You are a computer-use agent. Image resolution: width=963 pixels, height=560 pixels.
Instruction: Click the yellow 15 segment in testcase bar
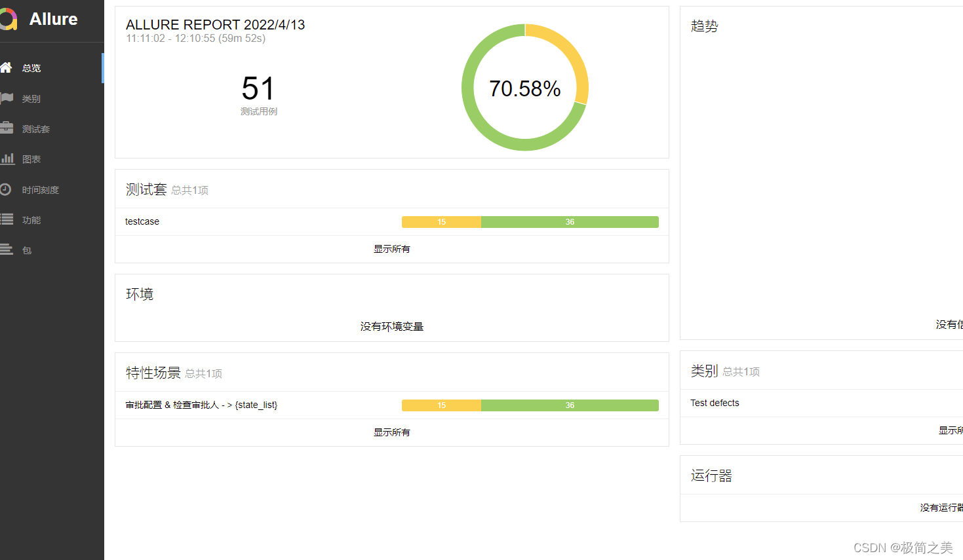(x=441, y=222)
